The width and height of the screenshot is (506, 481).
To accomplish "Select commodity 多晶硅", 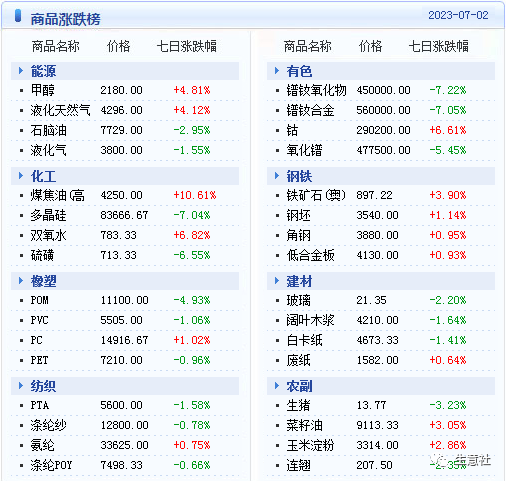I will [48, 215].
